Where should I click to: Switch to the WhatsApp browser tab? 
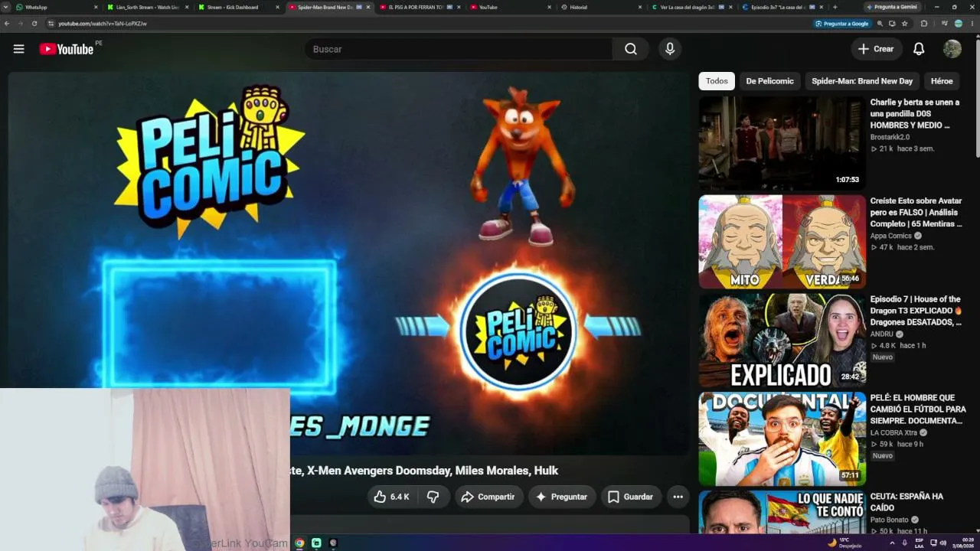(54, 7)
